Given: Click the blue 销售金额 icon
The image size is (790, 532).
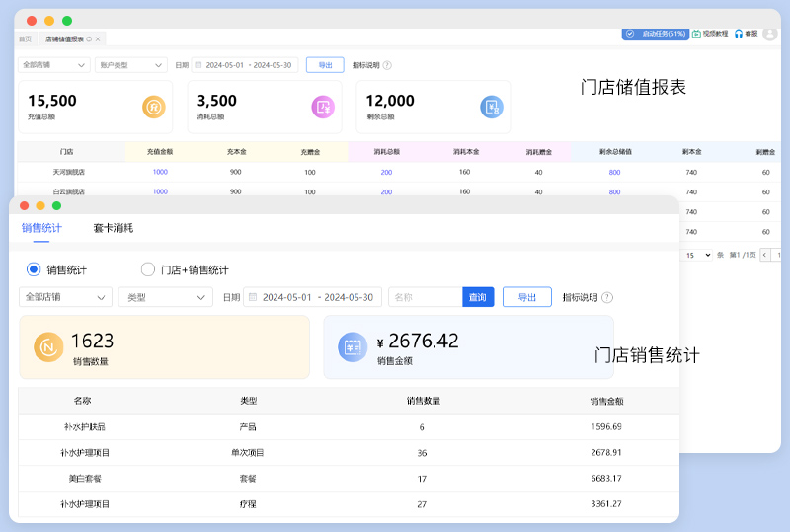Looking at the screenshot, I should point(353,346).
